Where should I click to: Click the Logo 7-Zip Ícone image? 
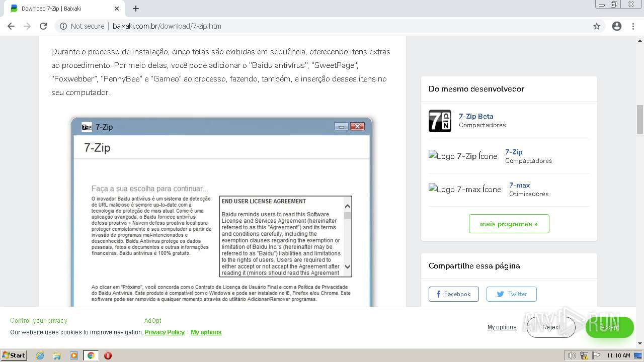[463, 156]
